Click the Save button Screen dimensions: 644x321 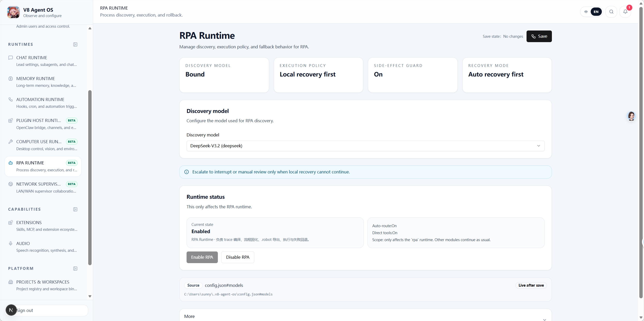(x=539, y=36)
